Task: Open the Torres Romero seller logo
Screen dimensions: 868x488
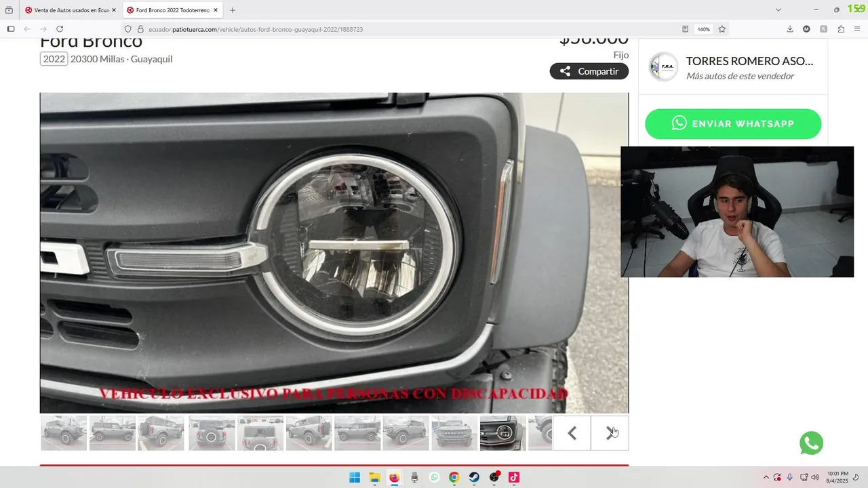Action: click(663, 67)
